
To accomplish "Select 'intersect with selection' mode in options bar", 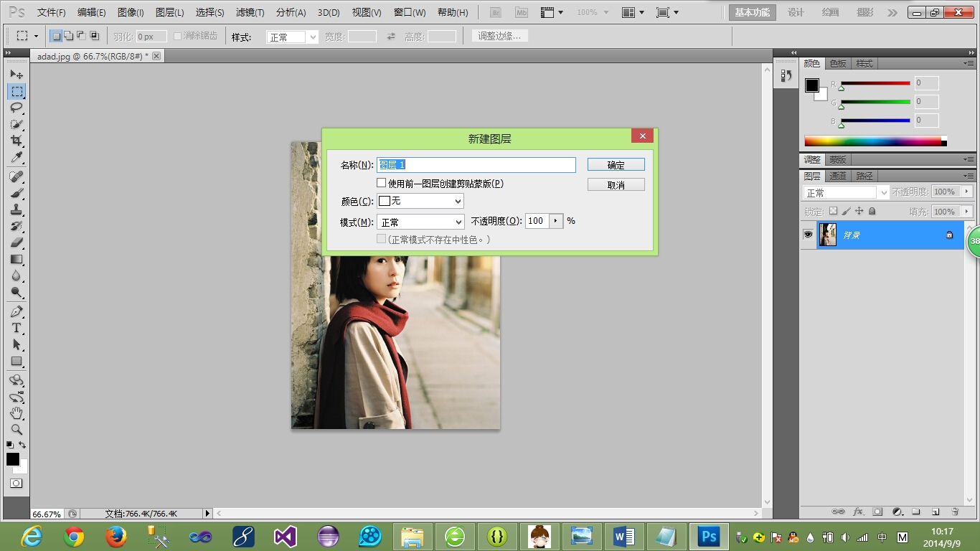I will click(94, 36).
